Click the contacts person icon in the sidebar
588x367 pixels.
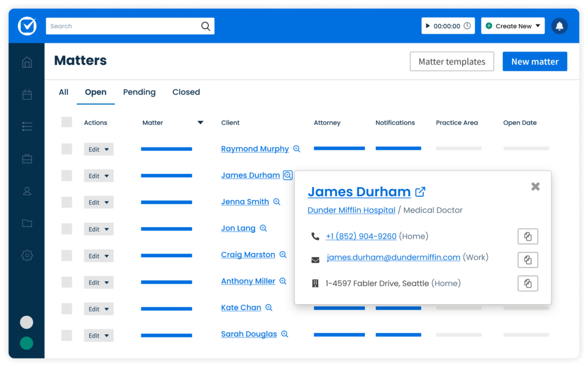[x=27, y=191]
